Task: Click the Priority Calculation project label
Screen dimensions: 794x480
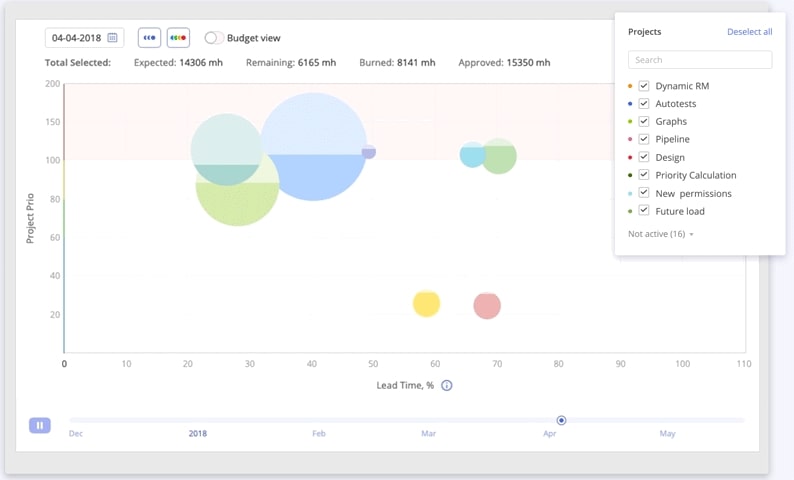Action: click(695, 175)
